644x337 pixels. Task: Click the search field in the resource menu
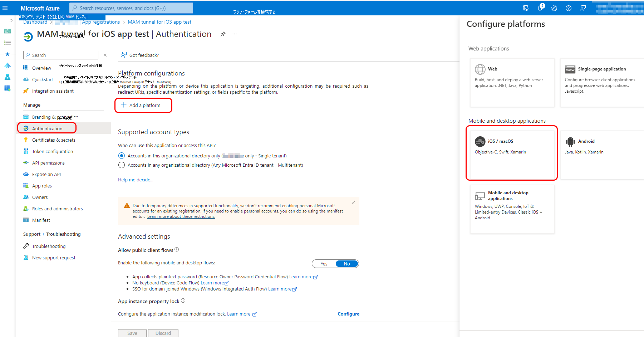61,55
